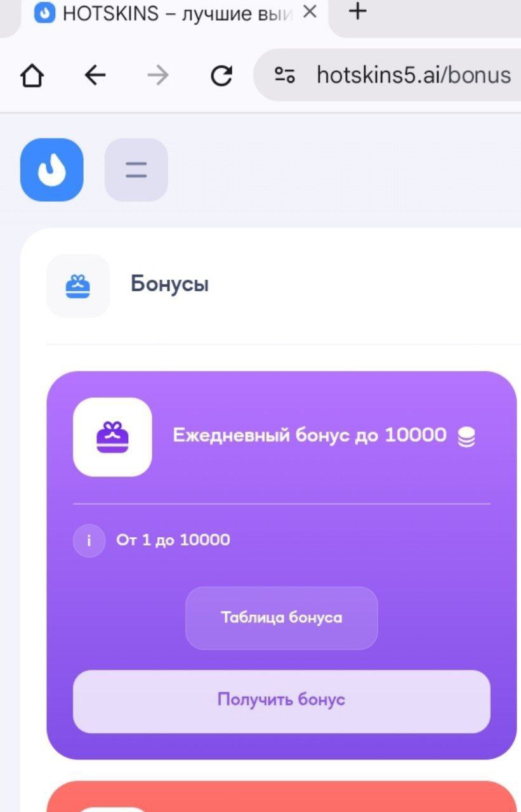
Task: Click the HOTSKINS flame logo
Action: tap(51, 169)
